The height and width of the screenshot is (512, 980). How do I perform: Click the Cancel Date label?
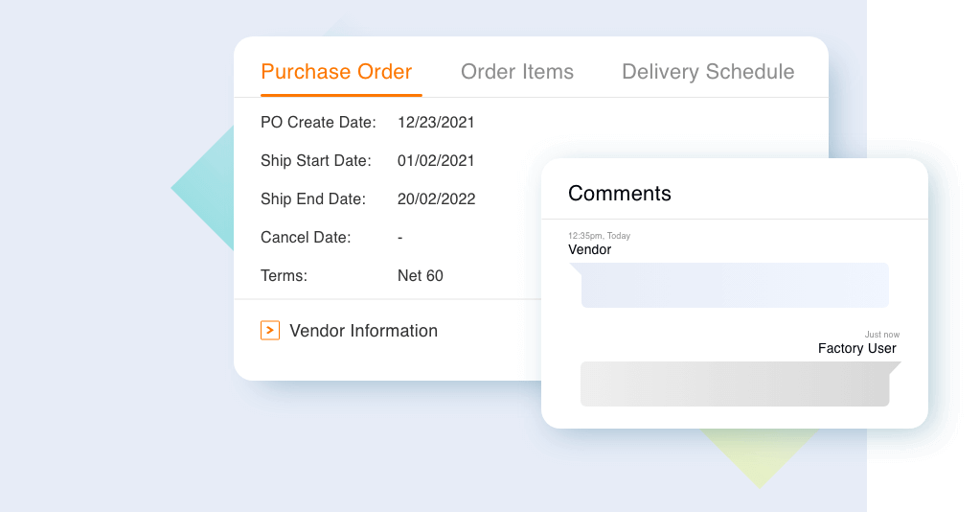click(306, 238)
